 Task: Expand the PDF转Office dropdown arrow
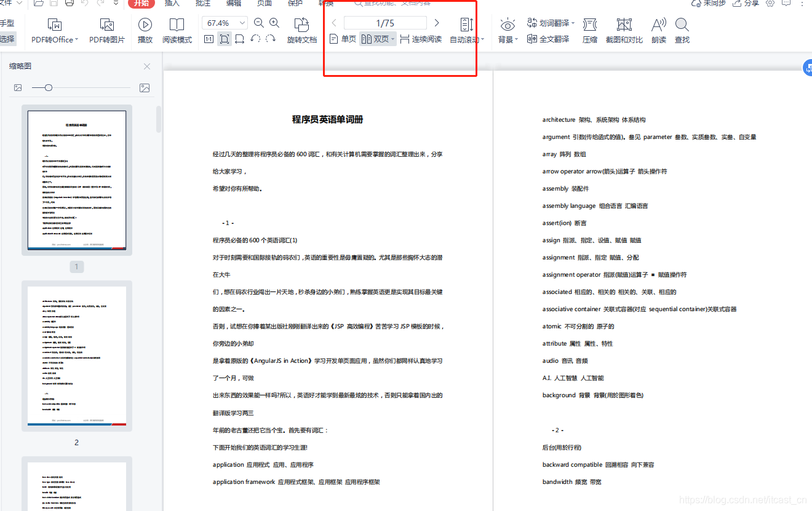[76, 40]
